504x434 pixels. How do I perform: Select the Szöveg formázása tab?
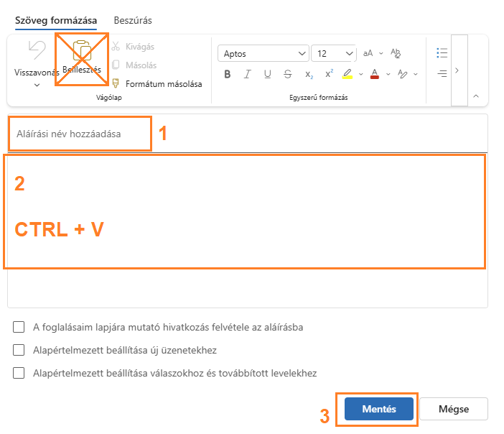pyautogui.click(x=56, y=21)
